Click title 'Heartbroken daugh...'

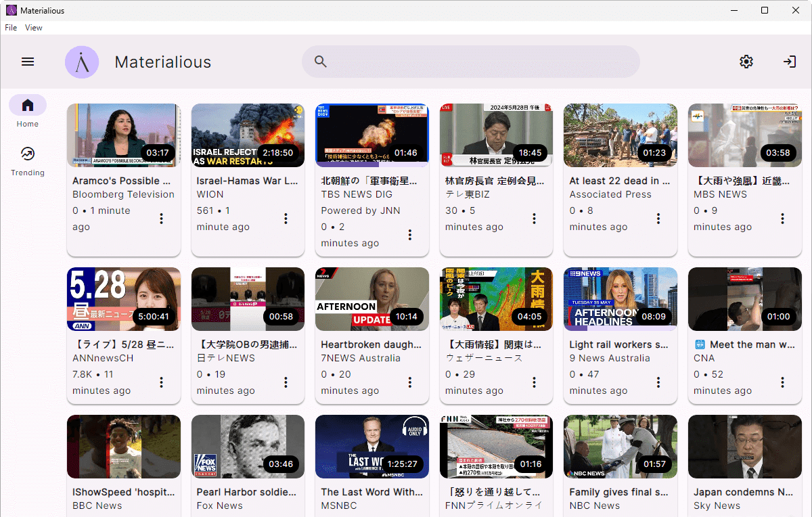pos(371,344)
